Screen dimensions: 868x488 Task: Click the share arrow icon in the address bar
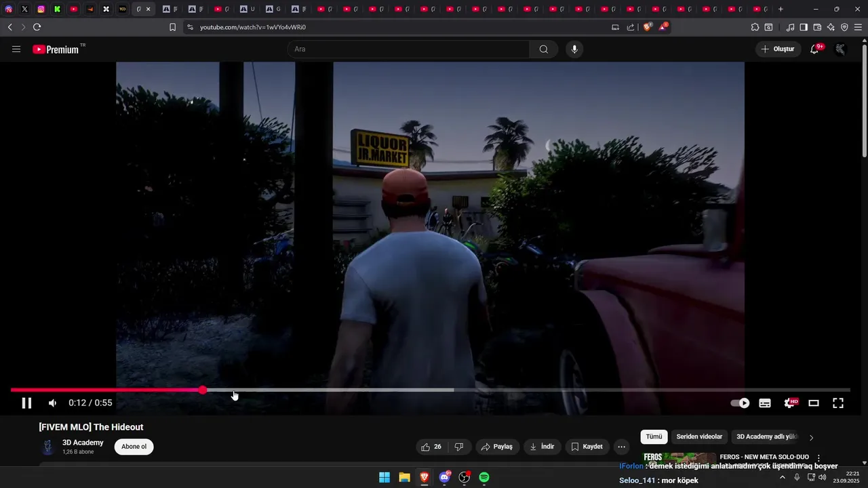coord(631,27)
